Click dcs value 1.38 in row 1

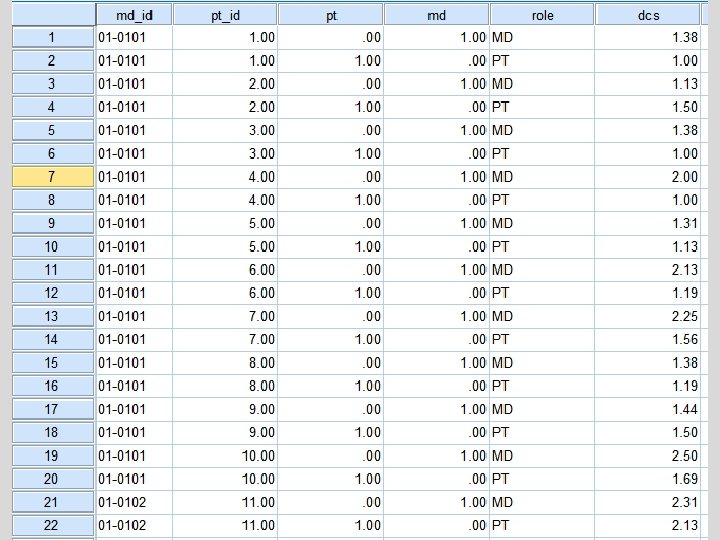point(647,37)
